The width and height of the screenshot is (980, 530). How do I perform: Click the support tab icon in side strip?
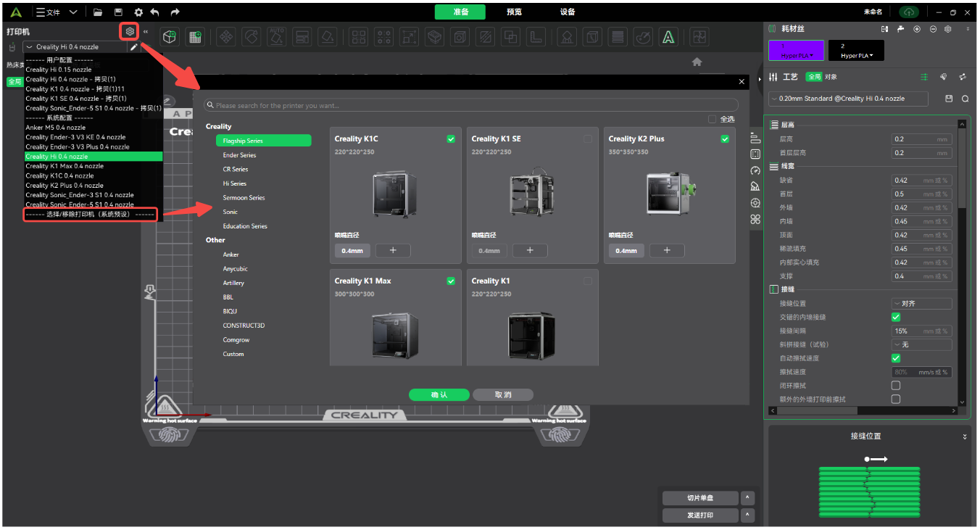click(755, 186)
